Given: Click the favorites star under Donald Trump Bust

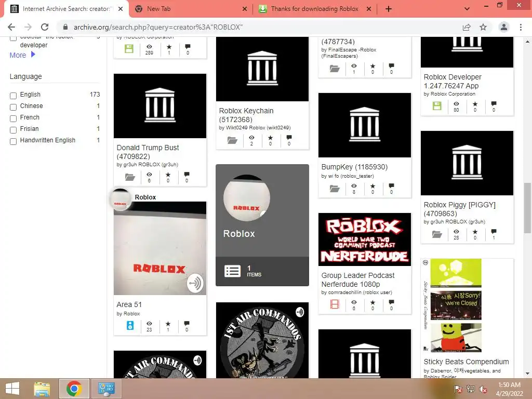Looking at the screenshot, I should click(168, 175).
